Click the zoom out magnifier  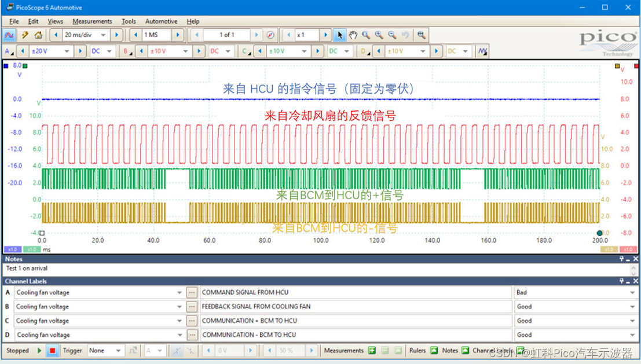[x=392, y=35]
